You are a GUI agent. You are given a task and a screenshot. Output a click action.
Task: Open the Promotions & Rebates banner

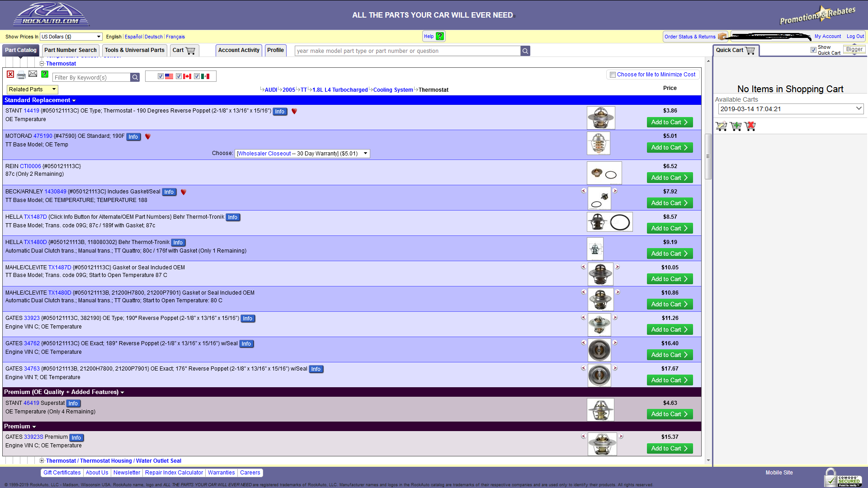coord(817,15)
